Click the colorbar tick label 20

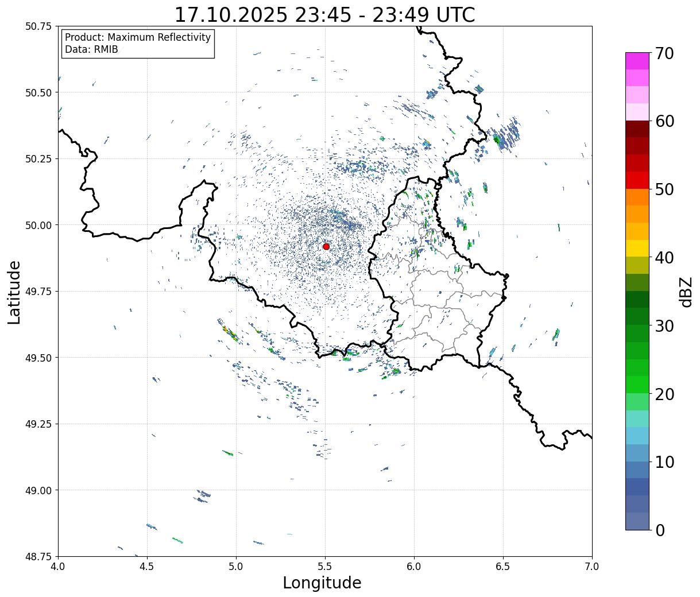664,394
